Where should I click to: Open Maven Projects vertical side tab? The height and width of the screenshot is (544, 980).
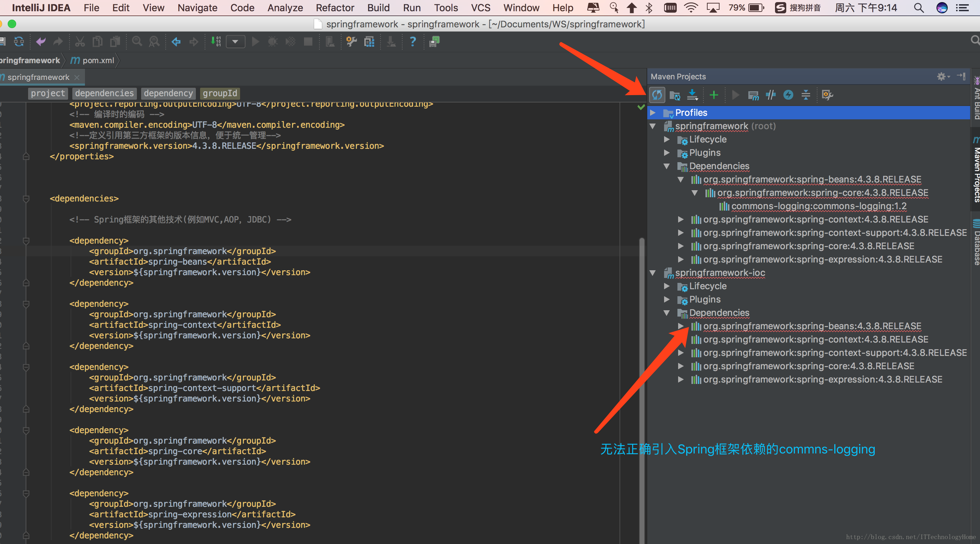click(976, 169)
